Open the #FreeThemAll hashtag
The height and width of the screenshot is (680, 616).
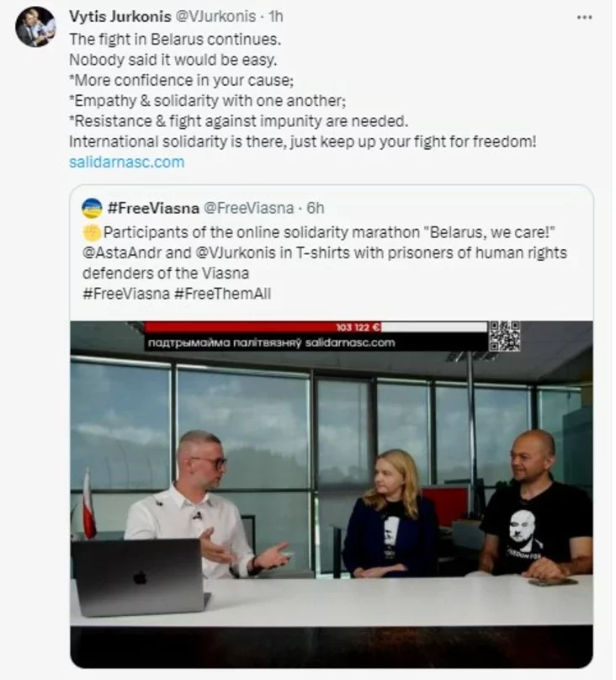[x=222, y=294]
